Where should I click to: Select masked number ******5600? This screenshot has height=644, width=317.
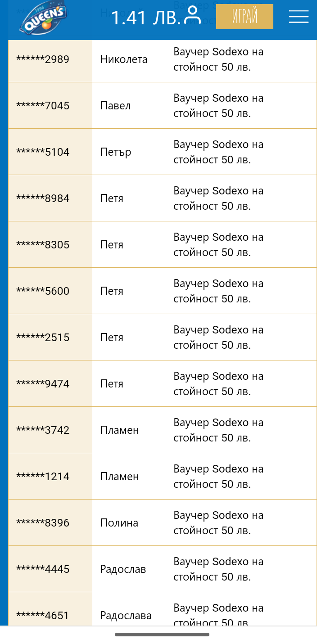43,291
